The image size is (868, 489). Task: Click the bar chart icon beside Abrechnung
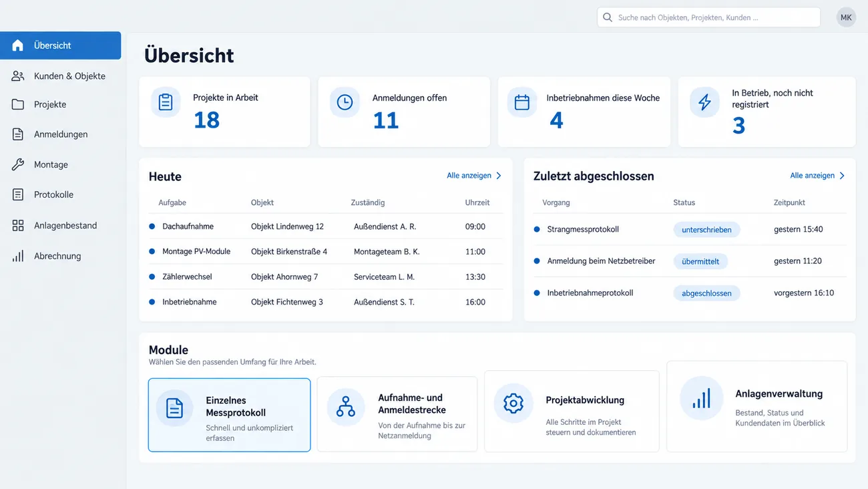click(18, 256)
